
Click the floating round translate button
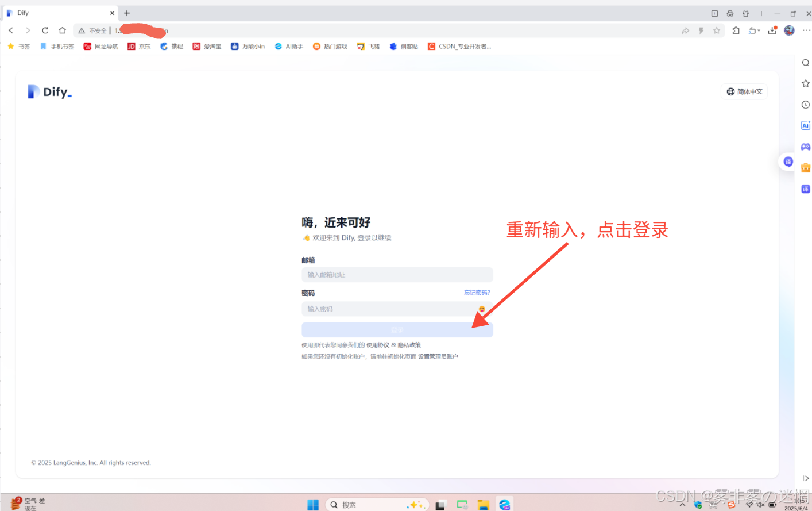788,162
